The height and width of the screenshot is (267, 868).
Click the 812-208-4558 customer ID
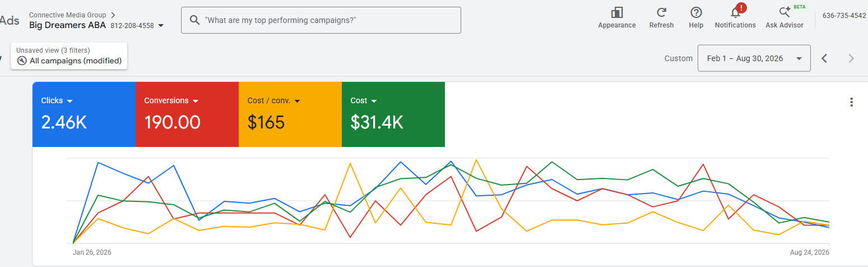click(x=133, y=26)
